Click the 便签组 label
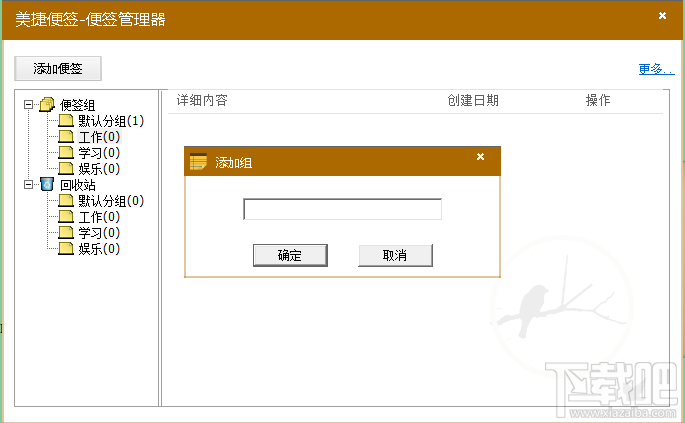 (x=77, y=105)
